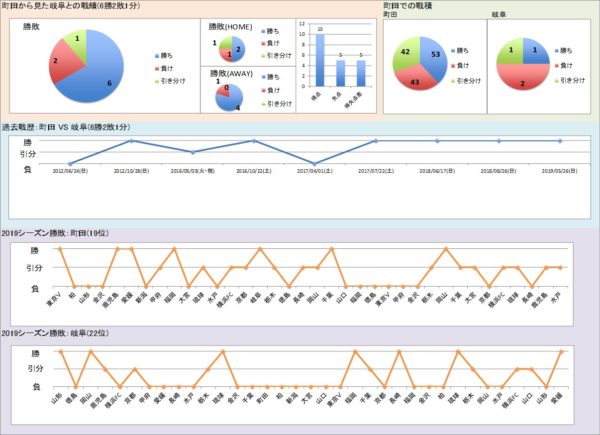Click the 勝ち legend marker in 勝敗 chart
The width and height of the screenshot is (600, 435).
click(x=158, y=56)
